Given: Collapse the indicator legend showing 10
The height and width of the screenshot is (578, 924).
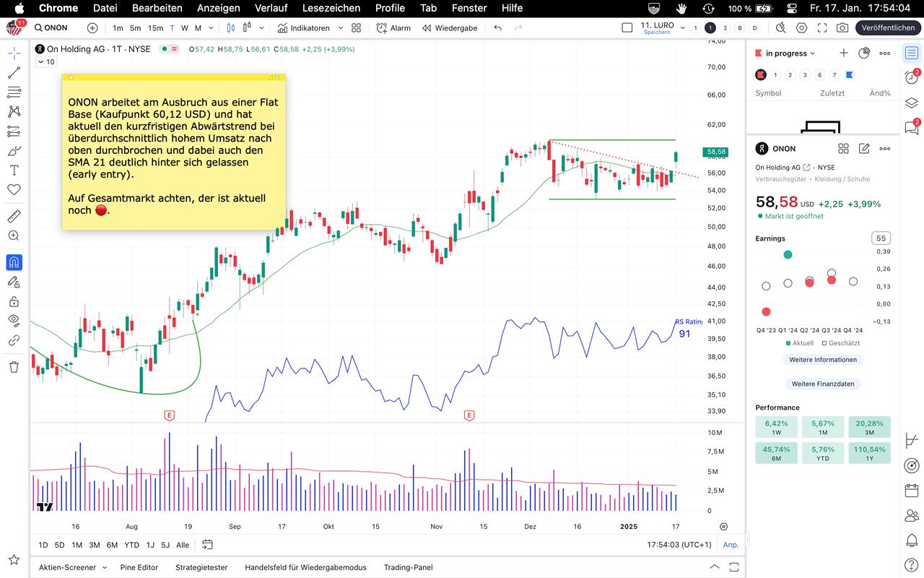Looking at the screenshot, I should pos(40,62).
